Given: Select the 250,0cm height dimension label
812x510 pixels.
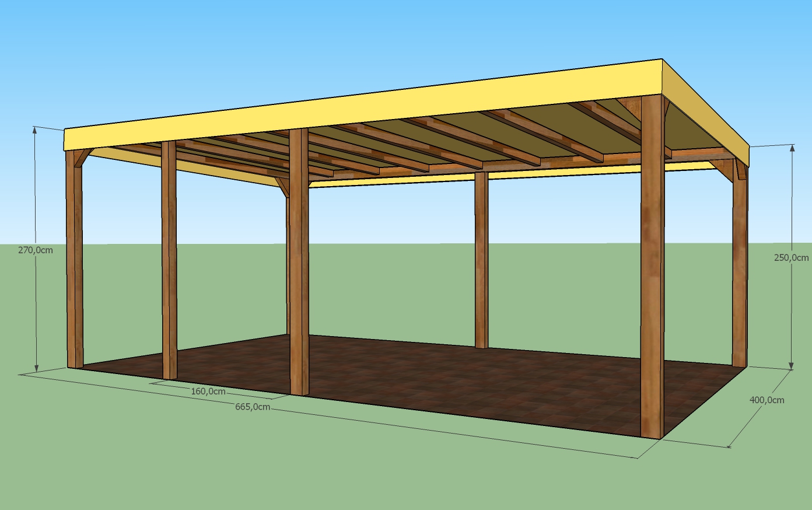Looking at the screenshot, I should pos(792,257).
